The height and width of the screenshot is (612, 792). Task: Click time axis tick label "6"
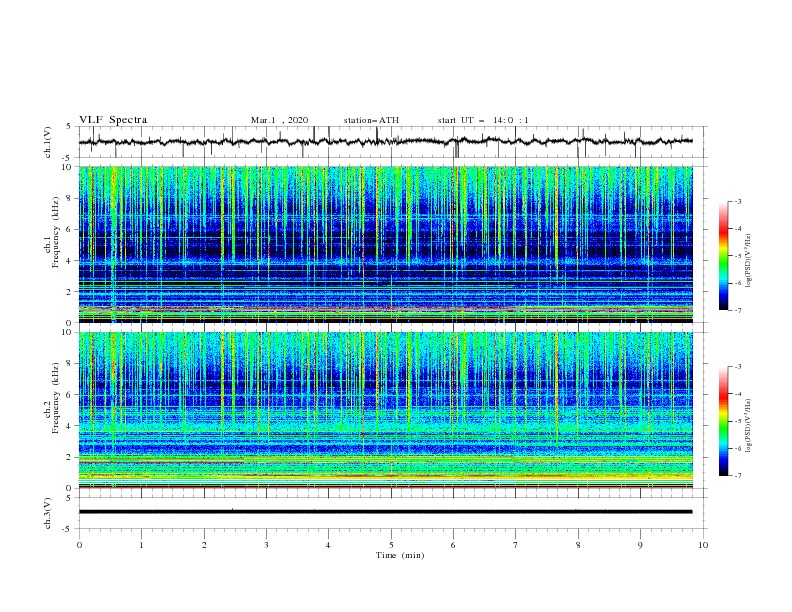tap(453, 545)
